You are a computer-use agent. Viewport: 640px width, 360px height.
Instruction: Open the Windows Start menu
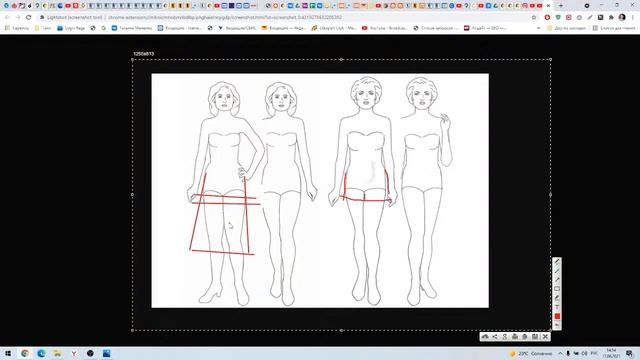click(x=8, y=353)
